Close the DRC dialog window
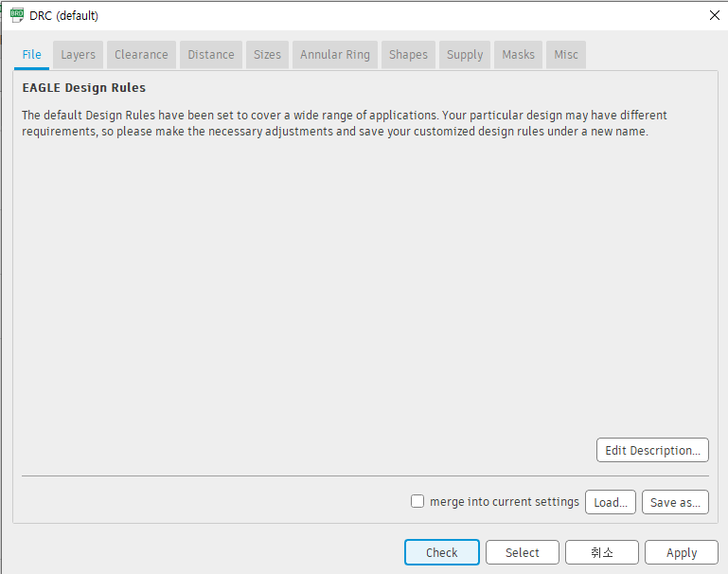728x574 pixels. (x=714, y=15)
